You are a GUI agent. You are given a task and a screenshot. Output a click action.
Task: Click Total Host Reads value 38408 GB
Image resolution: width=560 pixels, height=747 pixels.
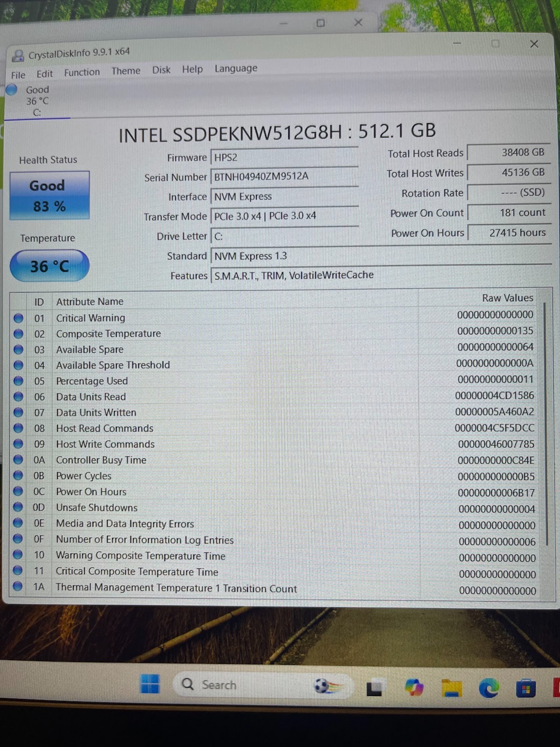coord(509,152)
